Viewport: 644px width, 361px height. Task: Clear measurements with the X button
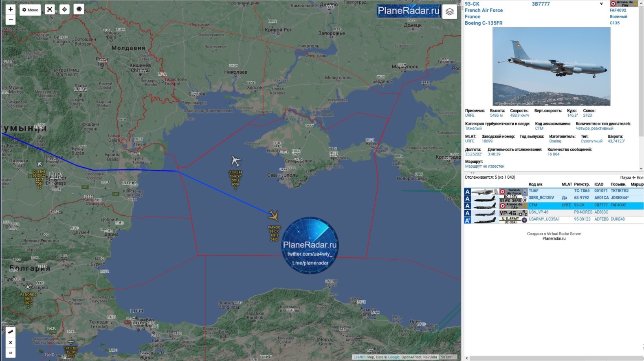click(11, 342)
